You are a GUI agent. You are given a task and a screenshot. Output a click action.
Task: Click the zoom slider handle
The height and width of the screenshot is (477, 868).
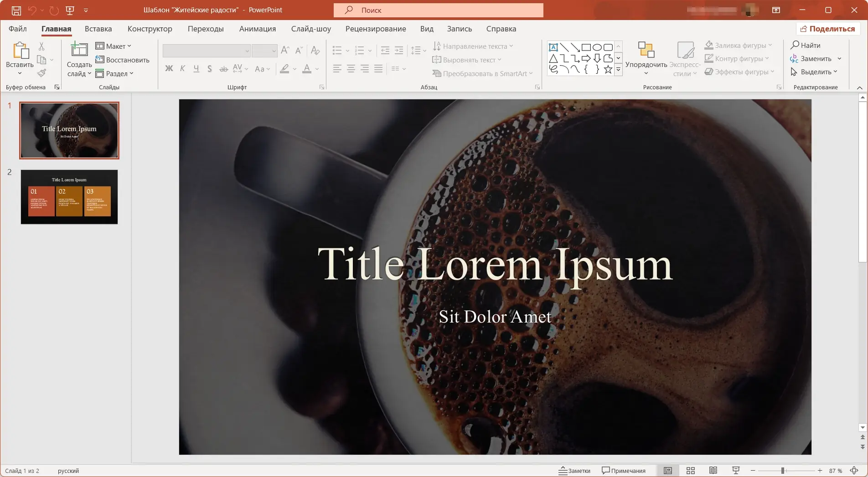click(x=782, y=471)
